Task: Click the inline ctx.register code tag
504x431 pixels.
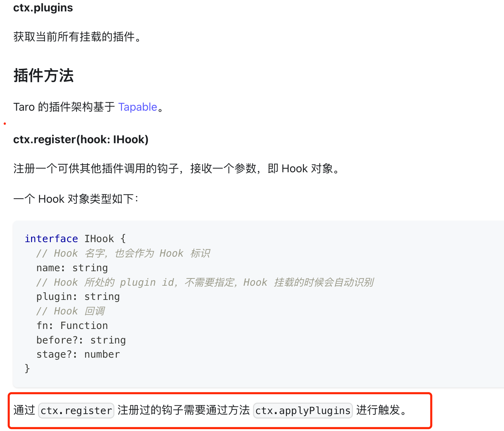Action: coord(76,411)
